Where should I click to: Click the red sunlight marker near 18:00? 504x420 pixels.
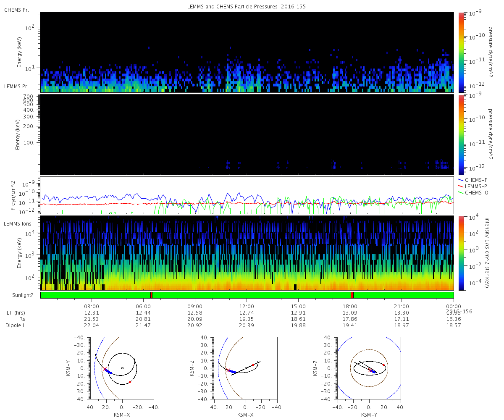[x=352, y=295]
